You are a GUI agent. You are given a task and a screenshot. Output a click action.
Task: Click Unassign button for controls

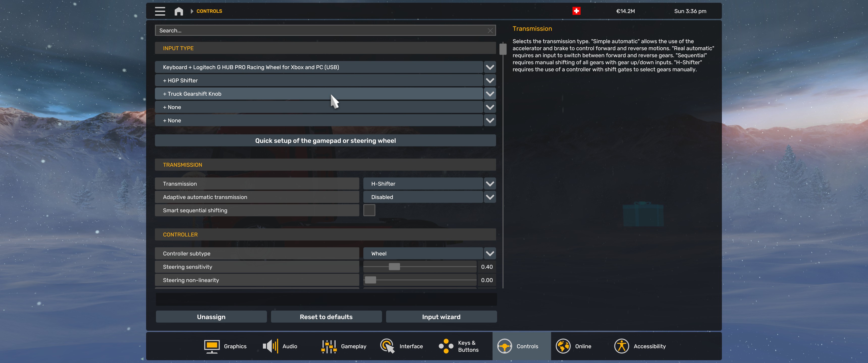[211, 317]
